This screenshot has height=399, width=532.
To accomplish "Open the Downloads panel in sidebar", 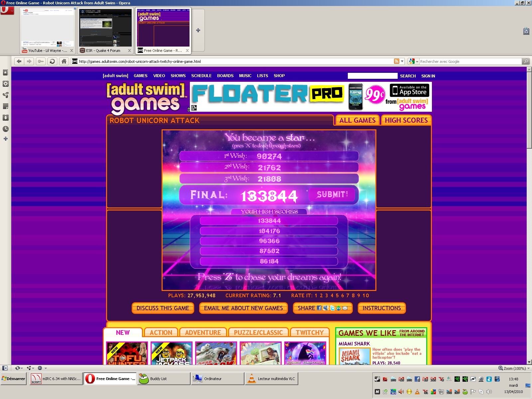I will click(x=5, y=118).
